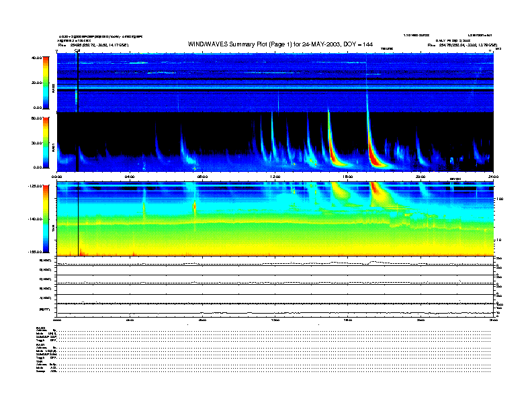This screenshot has width=532, height=411.
Task: Click the RAD1 axis label beside middle spectrogram
Action: [53, 148]
